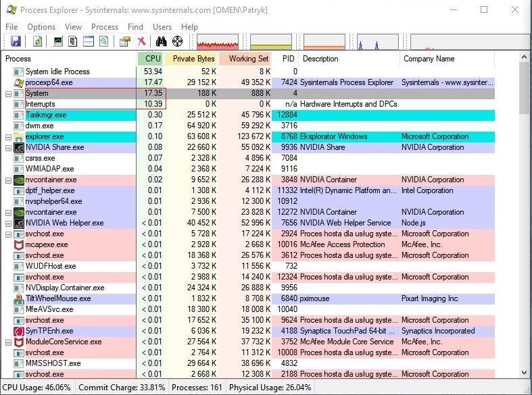Sort by the Description column header
Viewport: 532px width, 395px height.
[x=349, y=59]
